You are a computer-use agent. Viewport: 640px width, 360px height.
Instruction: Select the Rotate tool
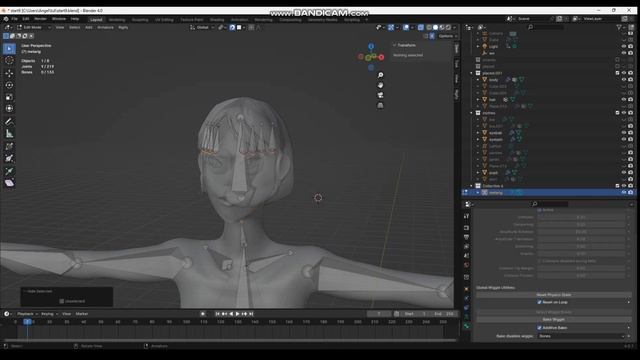tap(9, 85)
